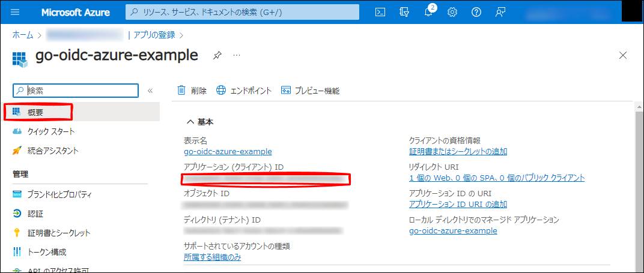Open the help question mark icon
644x273 pixels.
[x=476, y=12]
